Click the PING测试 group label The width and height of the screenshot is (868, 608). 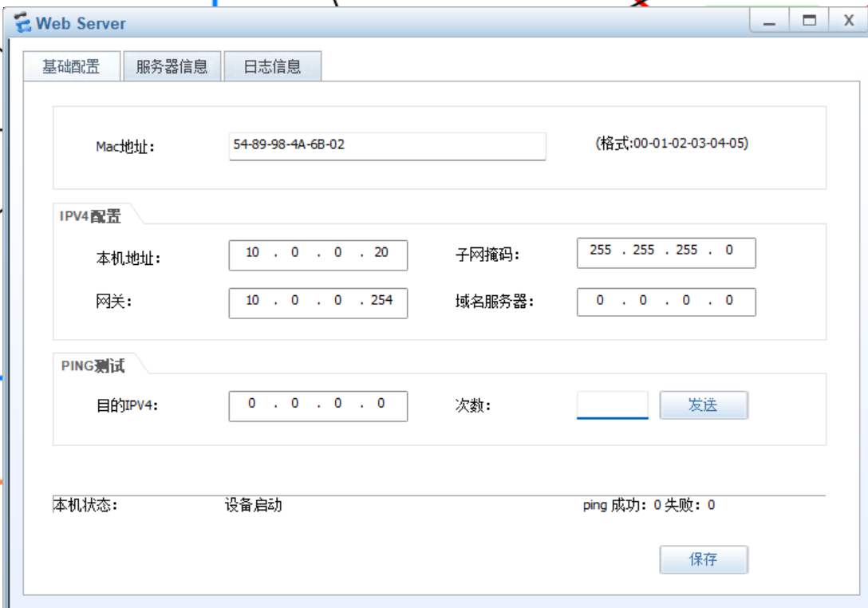point(93,366)
